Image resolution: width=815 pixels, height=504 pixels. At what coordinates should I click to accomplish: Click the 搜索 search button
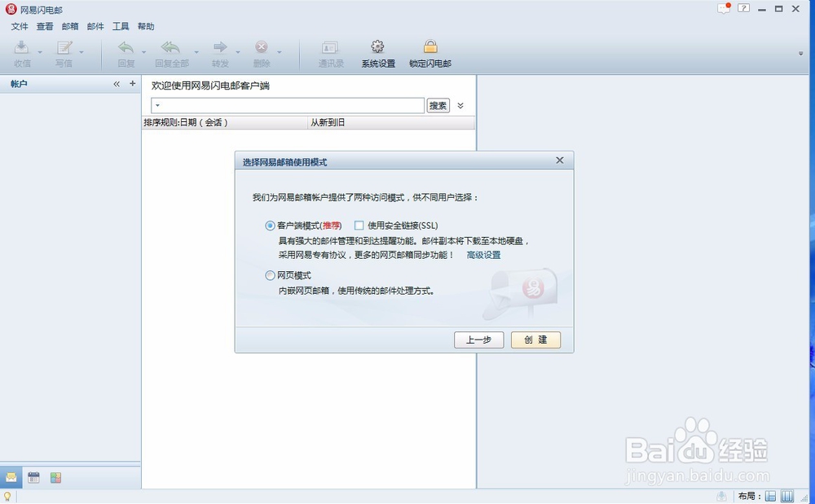click(438, 105)
